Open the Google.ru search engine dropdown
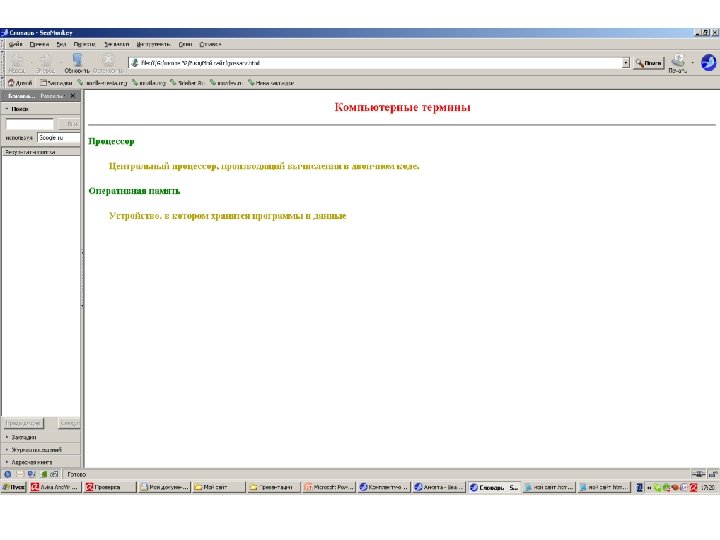The width and height of the screenshot is (720, 540). click(59, 137)
